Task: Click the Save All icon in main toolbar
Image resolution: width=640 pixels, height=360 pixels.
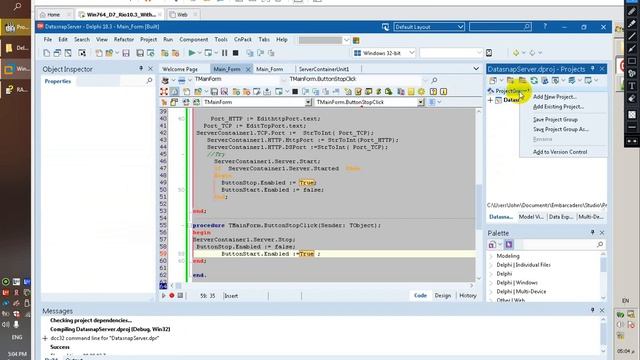Action: pos(140,53)
